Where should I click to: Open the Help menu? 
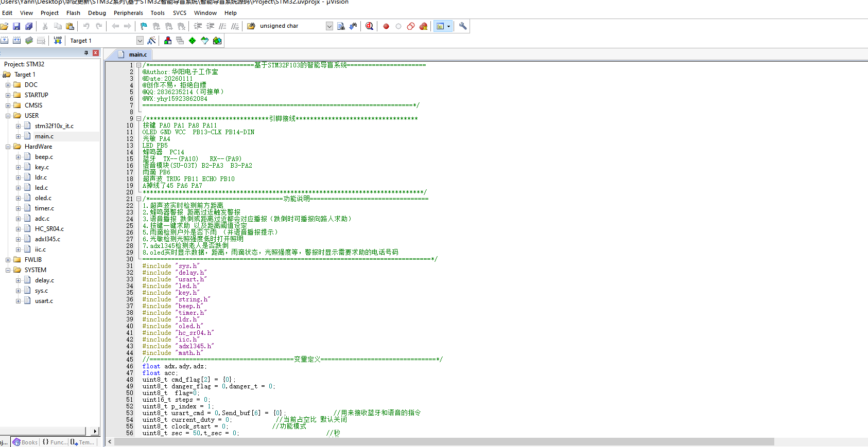point(231,13)
